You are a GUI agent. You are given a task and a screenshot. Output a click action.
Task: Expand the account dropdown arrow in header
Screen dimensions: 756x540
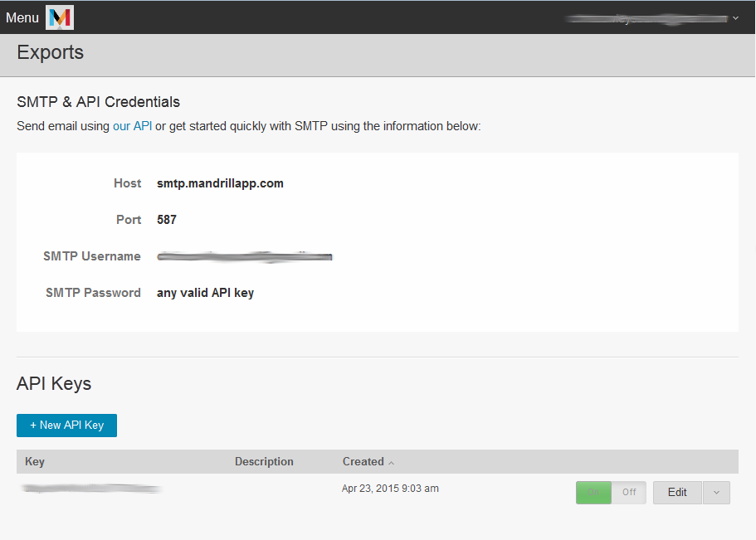click(x=735, y=18)
